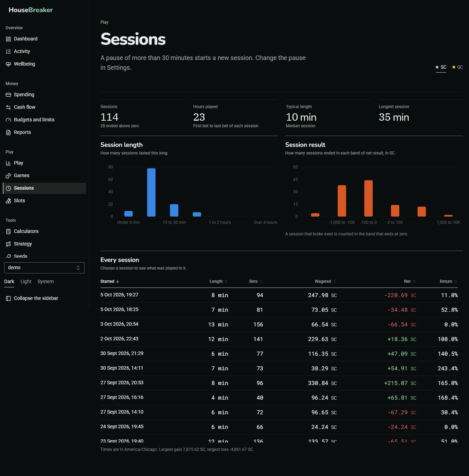The height and width of the screenshot is (476, 469).
Task: Click the Cash flow arrows icon
Action: coord(8,107)
